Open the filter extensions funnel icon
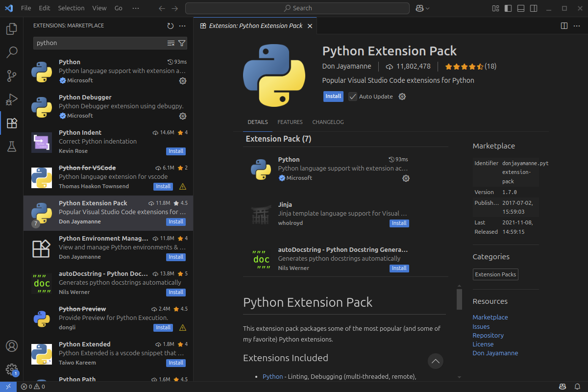Image resolution: width=588 pixels, height=392 pixels. pyautogui.click(x=181, y=43)
